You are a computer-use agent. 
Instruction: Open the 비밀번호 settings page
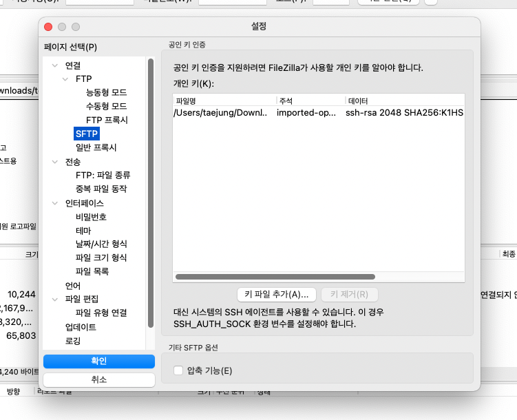(91, 217)
